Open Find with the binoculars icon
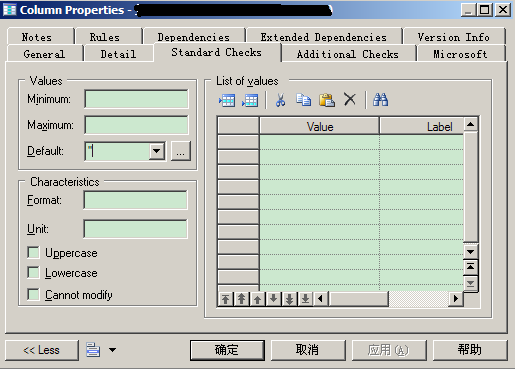 380,100
